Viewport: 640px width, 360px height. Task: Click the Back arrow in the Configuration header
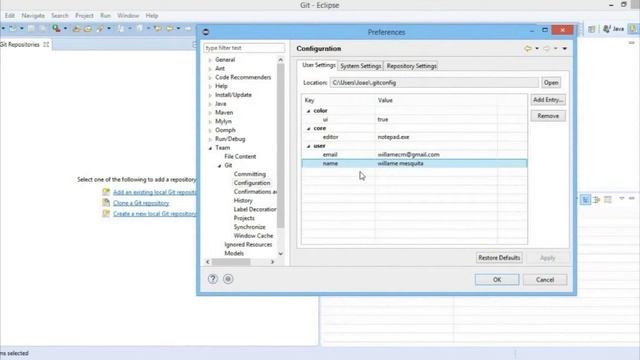tap(528, 49)
